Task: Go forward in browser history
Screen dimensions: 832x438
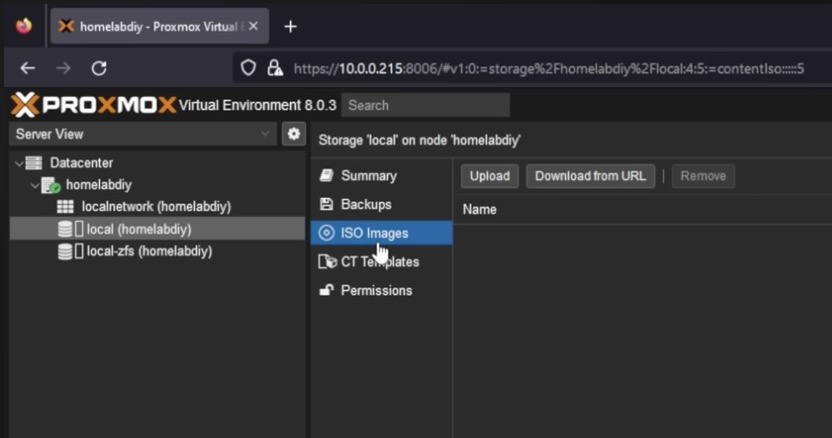Action: [x=64, y=68]
